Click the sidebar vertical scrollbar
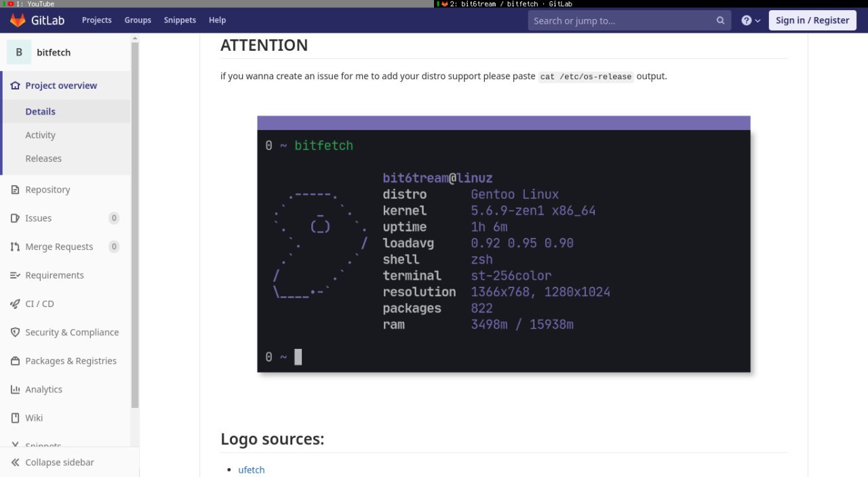The width and height of the screenshot is (868, 477). 135,224
